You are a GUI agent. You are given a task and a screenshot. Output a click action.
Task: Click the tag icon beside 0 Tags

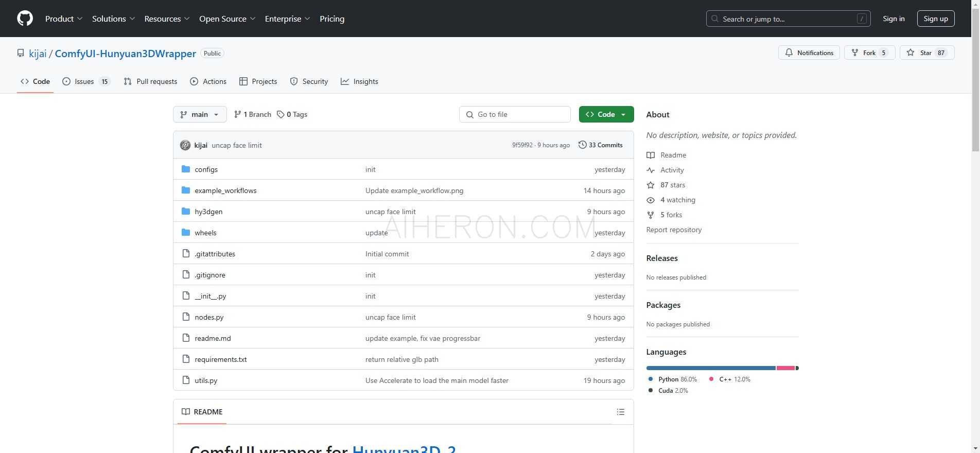click(x=281, y=114)
